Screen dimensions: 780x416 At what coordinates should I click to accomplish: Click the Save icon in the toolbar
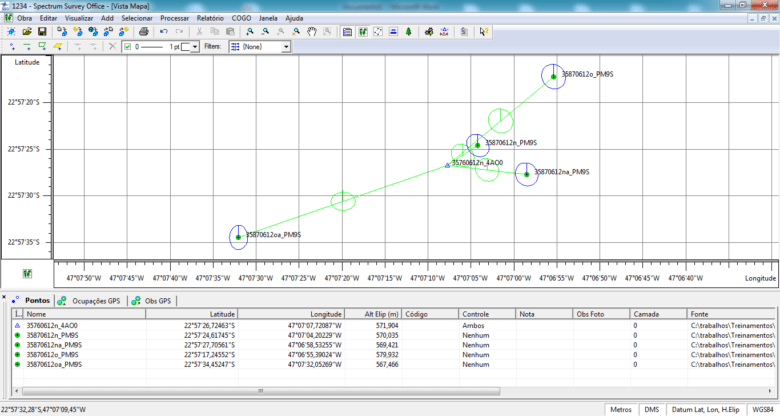pos(41,32)
